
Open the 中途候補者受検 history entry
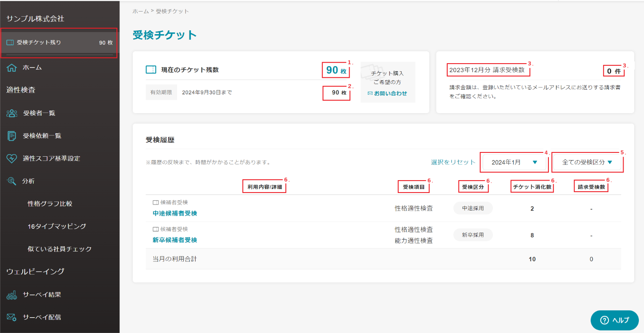click(175, 213)
